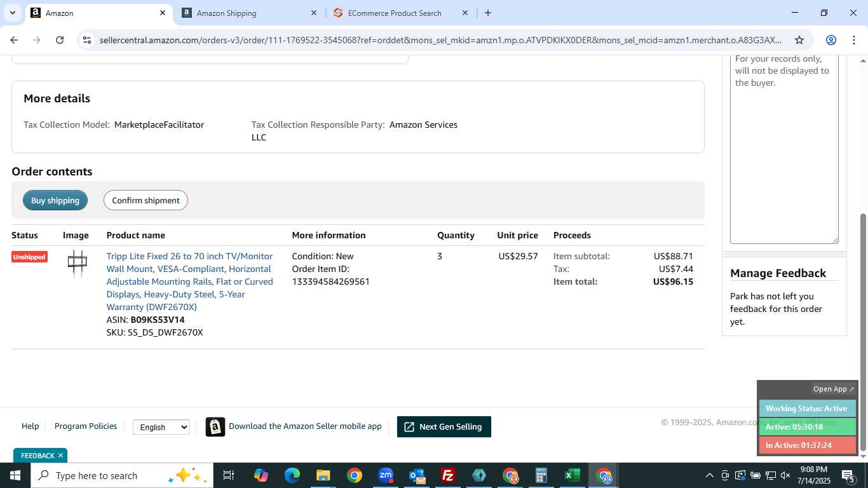
Task: Open Excel from the taskbar
Action: coord(573,475)
